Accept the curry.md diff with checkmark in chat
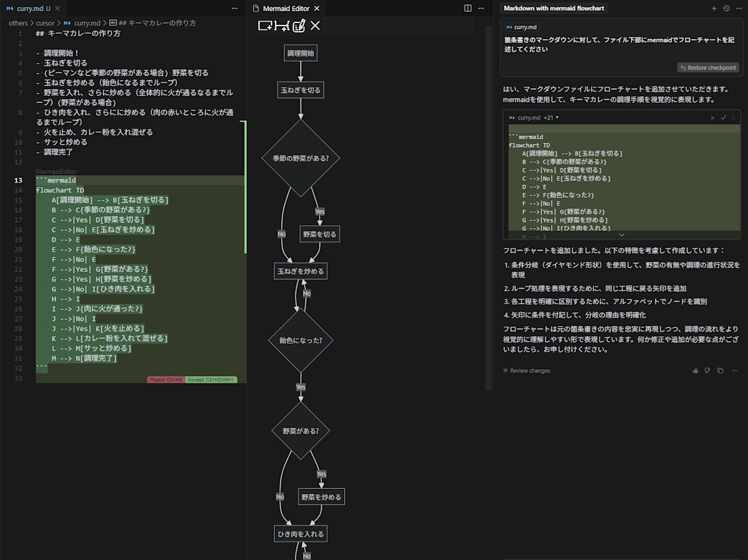748x560 pixels. pyautogui.click(x=724, y=117)
